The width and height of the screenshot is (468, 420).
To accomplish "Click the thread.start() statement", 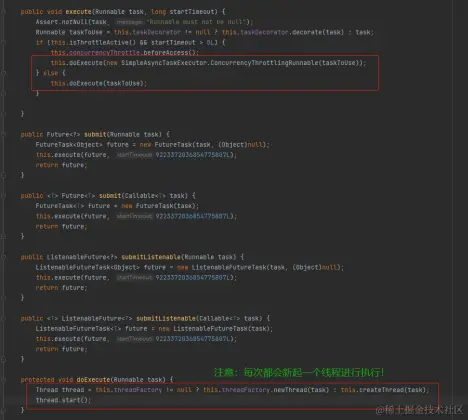I will click(63, 400).
